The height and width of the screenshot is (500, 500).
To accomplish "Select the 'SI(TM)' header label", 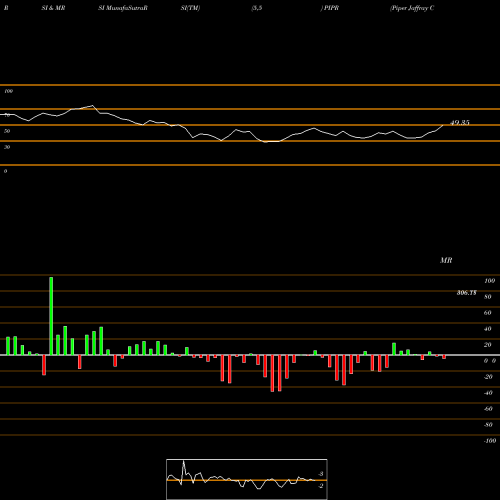I will [190, 8].
